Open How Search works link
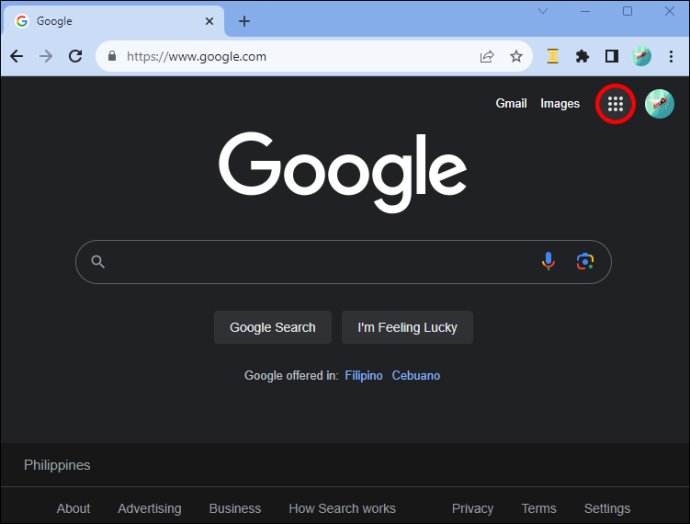This screenshot has width=690, height=524. [342, 509]
